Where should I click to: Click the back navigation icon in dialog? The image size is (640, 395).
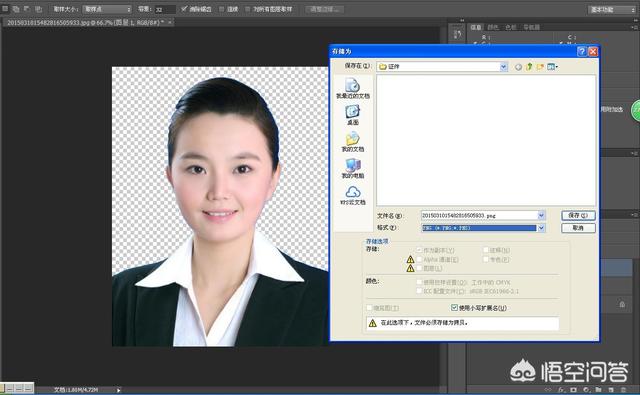(x=518, y=67)
